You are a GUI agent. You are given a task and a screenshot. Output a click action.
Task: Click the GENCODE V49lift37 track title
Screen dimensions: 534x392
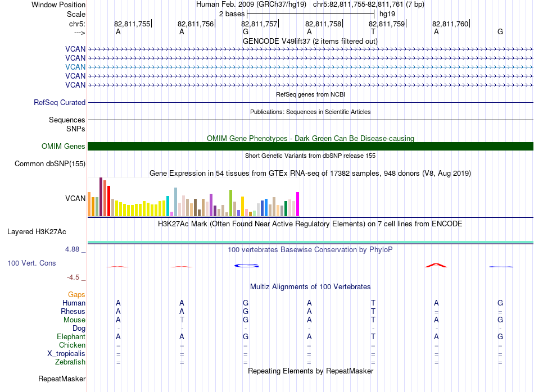[x=310, y=41]
